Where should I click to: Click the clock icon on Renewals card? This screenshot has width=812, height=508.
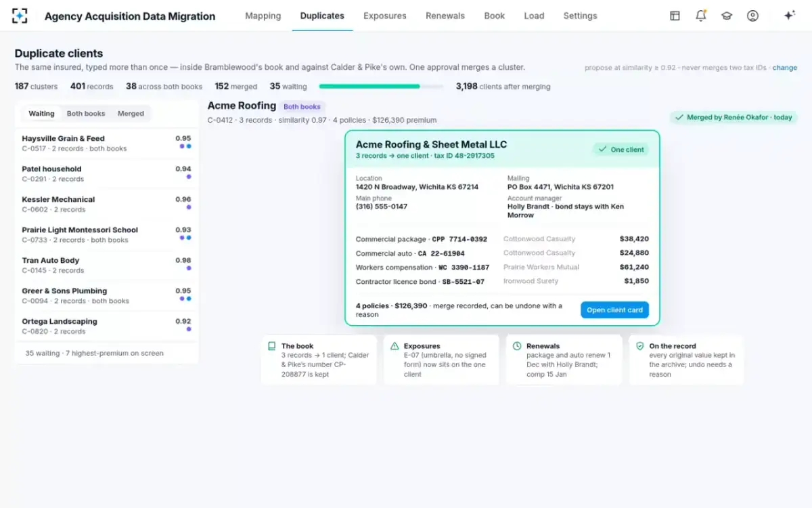517,346
